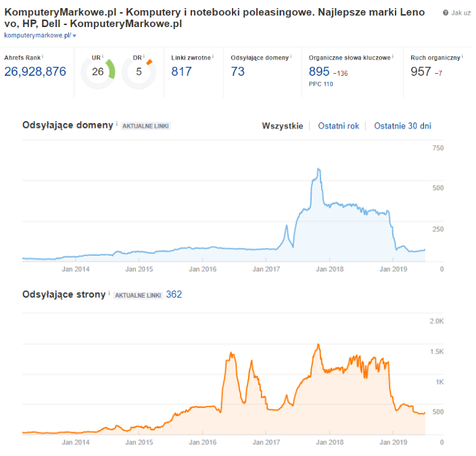Image resolution: width=476 pixels, height=456 pixels.
Task: Click the Jan 2018 label on the domains chart
Action: point(330,269)
